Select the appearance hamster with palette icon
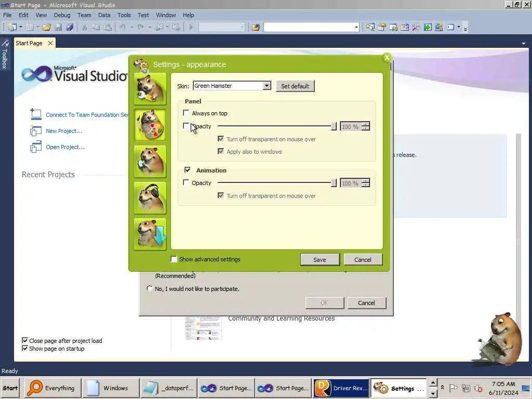This screenshot has height=399, width=532. point(150,125)
